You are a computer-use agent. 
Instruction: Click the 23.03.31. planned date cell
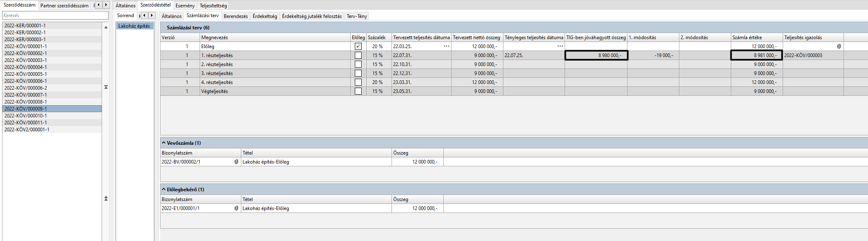[x=421, y=82]
